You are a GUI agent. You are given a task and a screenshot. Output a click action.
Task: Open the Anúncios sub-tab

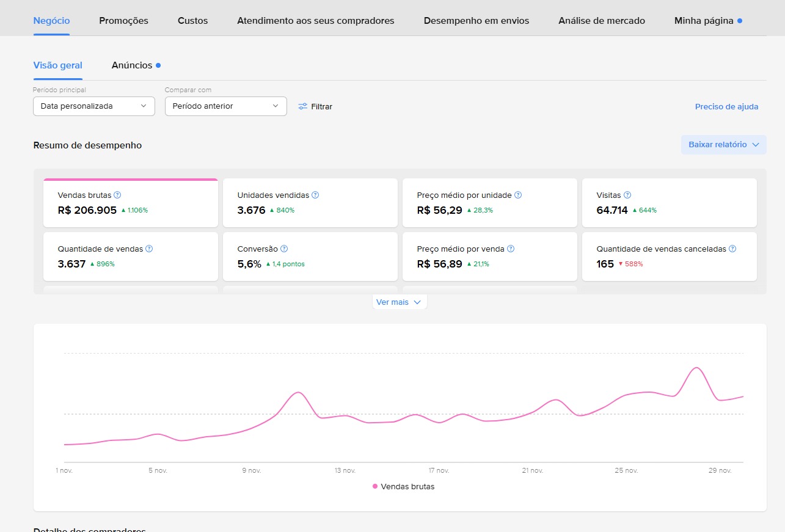pos(132,65)
